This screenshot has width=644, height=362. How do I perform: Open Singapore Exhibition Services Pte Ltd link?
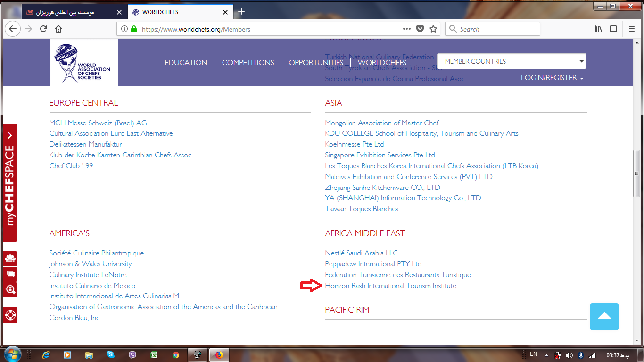pos(380,155)
